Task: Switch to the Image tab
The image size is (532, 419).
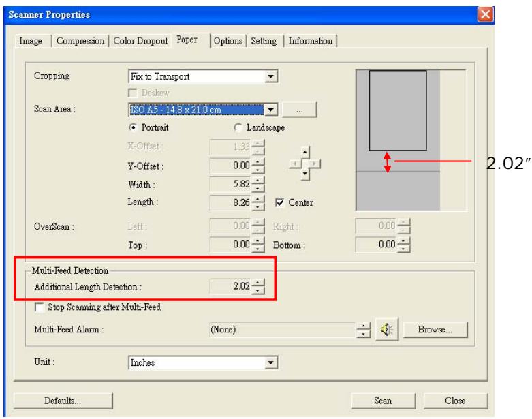Action: (31, 41)
